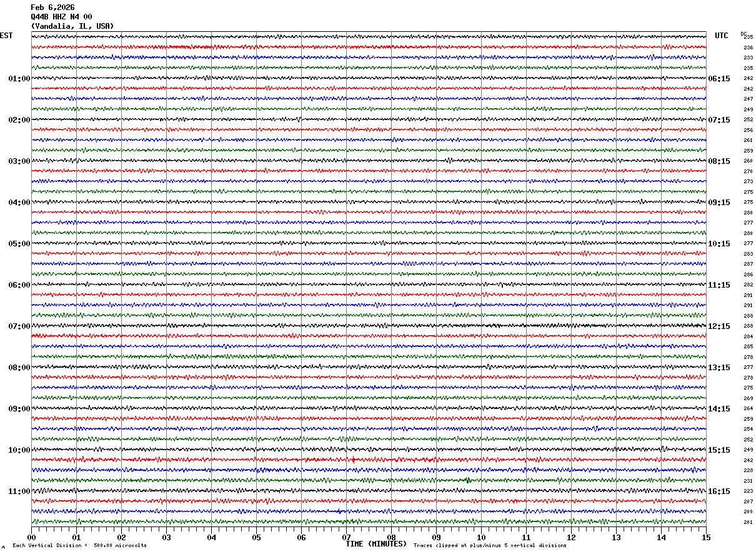Click the 09:15 UTC time label

click(719, 203)
